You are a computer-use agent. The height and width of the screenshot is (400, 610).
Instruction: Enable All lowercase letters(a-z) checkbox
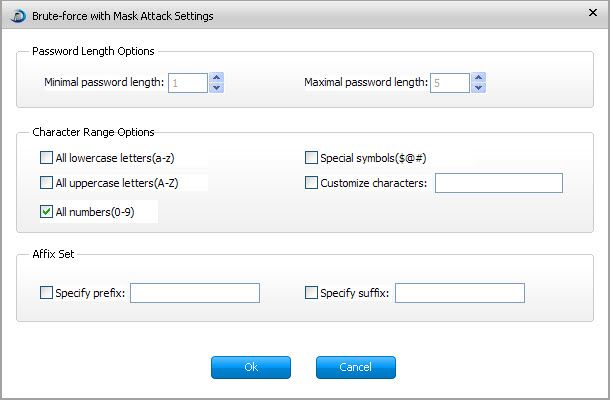coord(46,158)
